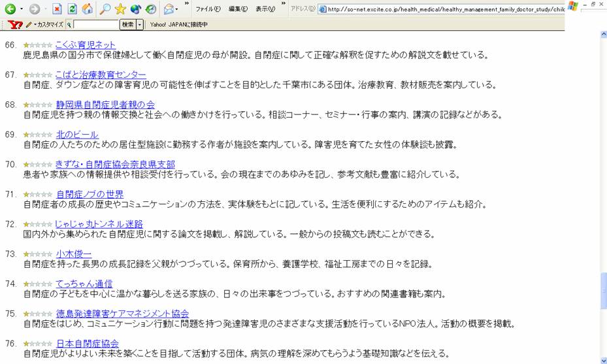Open the dropdown next to 検索 button
Screen dimensions: 607x364
[140, 24]
